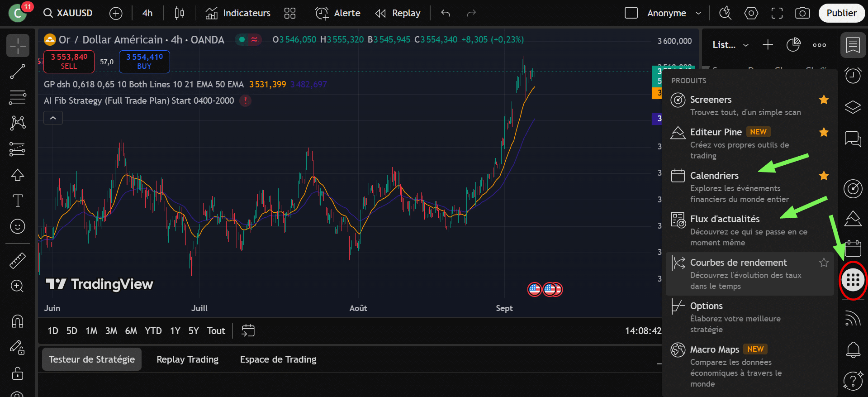Open Options in the Produits menu
The image size is (868, 397).
(706, 306)
